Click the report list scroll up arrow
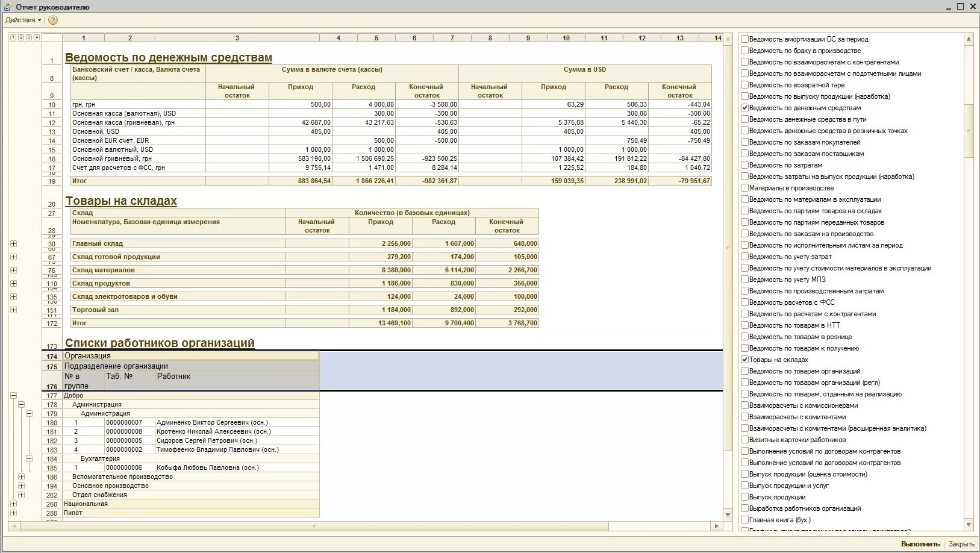Image resolution: width=980 pixels, height=553 pixels. [969, 39]
